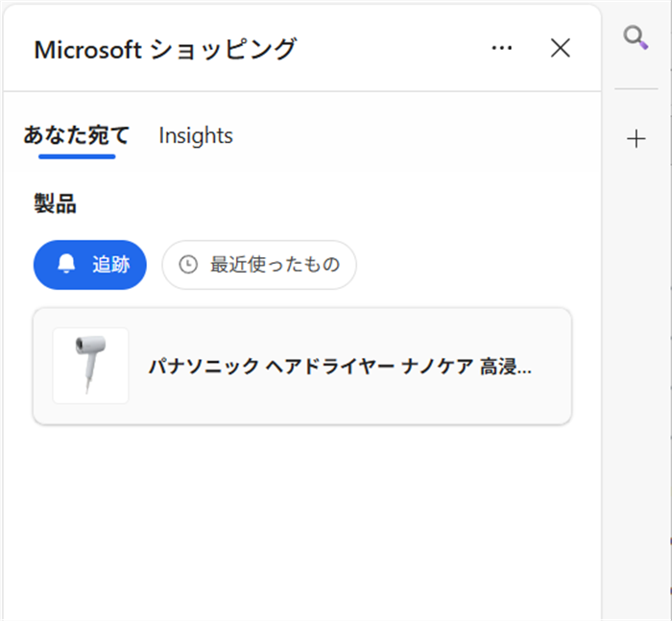The width and height of the screenshot is (672, 621).
Task: Click the sidebar search magnifier icon
Action: click(x=636, y=37)
